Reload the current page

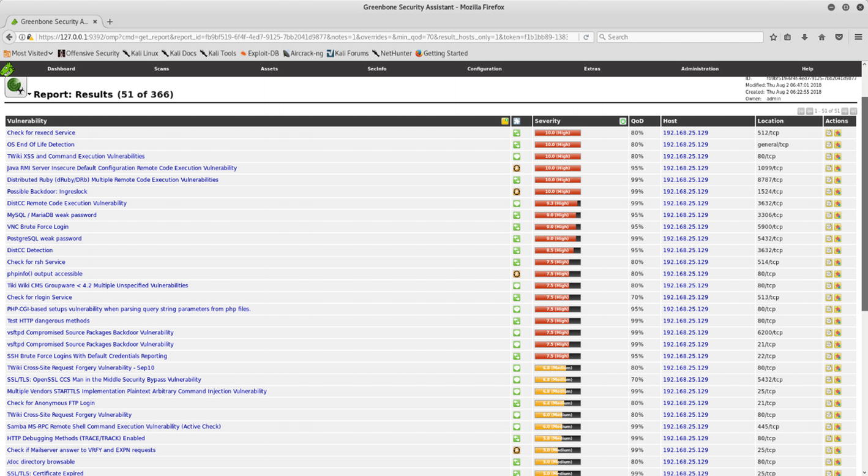(x=586, y=37)
